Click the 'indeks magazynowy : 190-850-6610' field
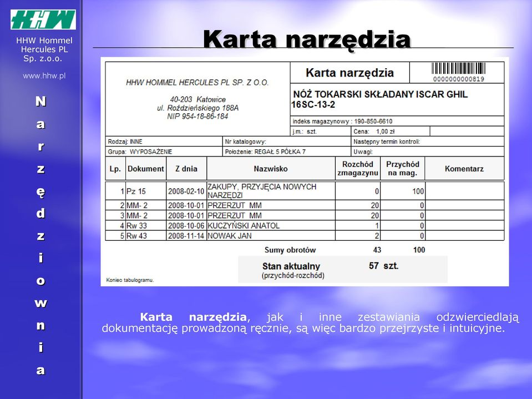The height and width of the screenshot is (399, 532). pos(397,121)
